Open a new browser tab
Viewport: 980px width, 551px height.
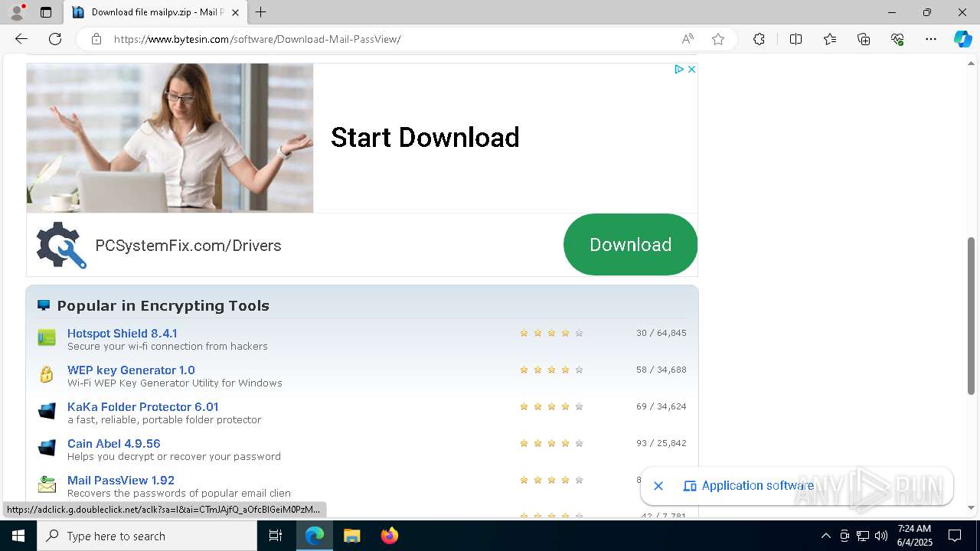coord(261,12)
